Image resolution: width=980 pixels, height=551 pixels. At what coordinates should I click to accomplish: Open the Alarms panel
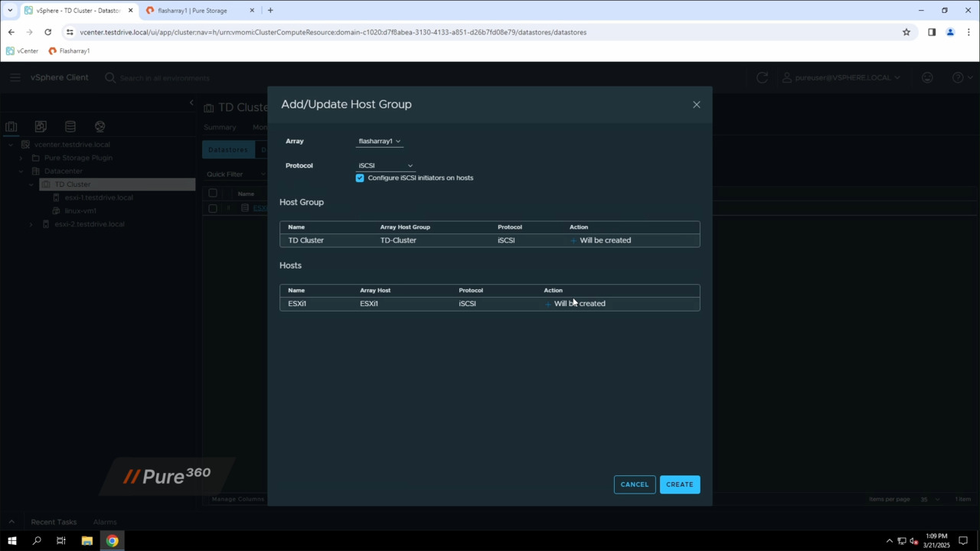pos(104,522)
